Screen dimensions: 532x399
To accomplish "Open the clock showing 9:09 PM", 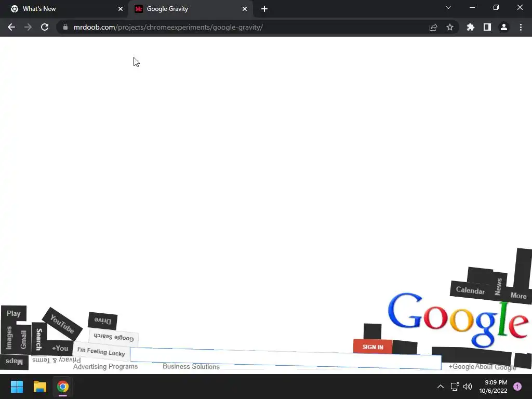I will pyautogui.click(x=493, y=387).
